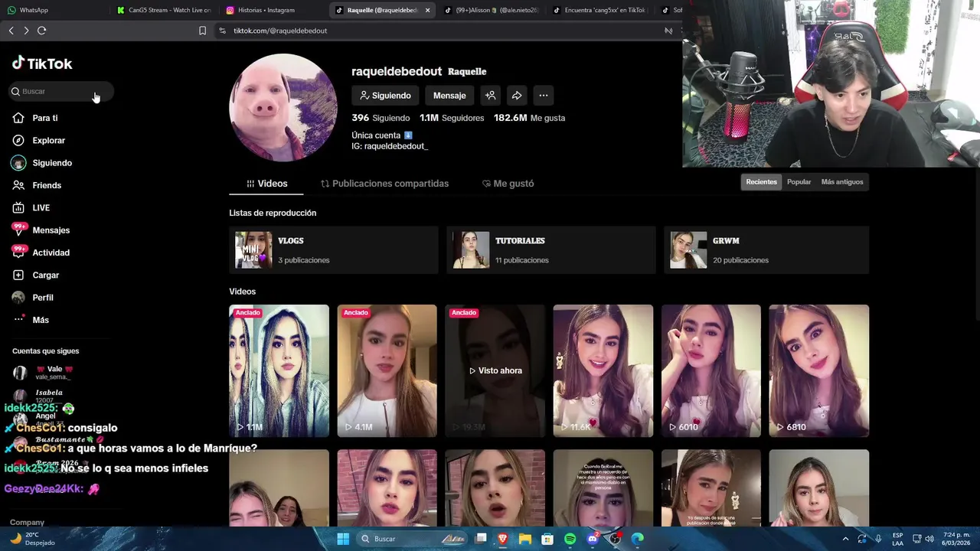Open Actividad notifications
Screen dimensions: 980x551
(x=51, y=253)
